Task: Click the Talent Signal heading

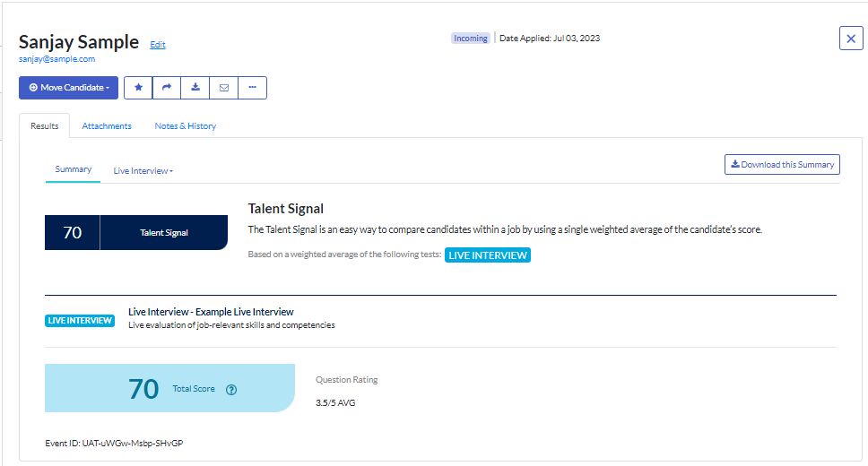Action: coord(286,209)
